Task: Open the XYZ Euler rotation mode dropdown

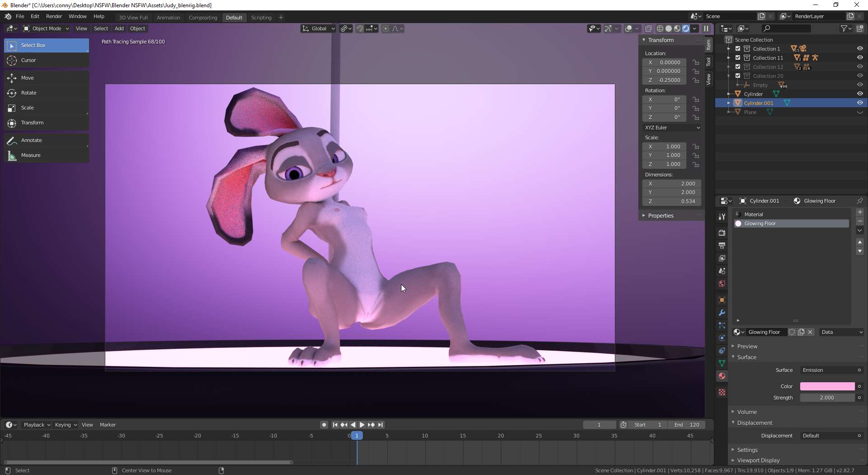Action: (x=672, y=128)
